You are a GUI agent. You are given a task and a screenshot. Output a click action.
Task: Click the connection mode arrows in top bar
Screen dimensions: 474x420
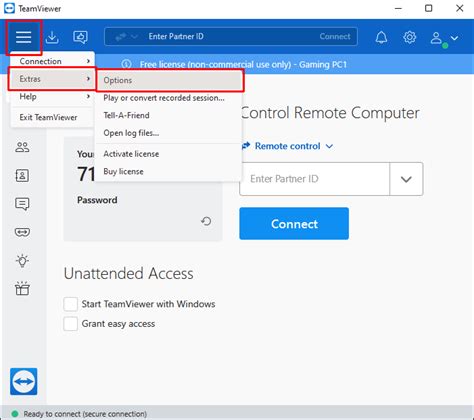(121, 37)
